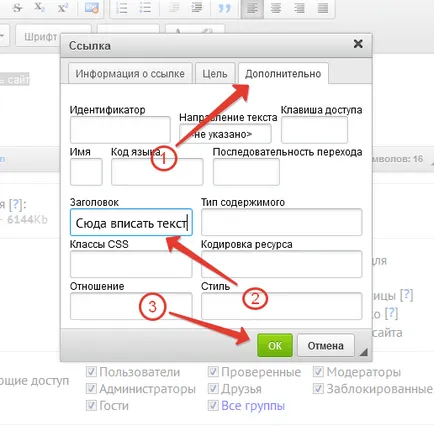Focus the Идентификатор field
434x426 pixels.
click(120, 130)
